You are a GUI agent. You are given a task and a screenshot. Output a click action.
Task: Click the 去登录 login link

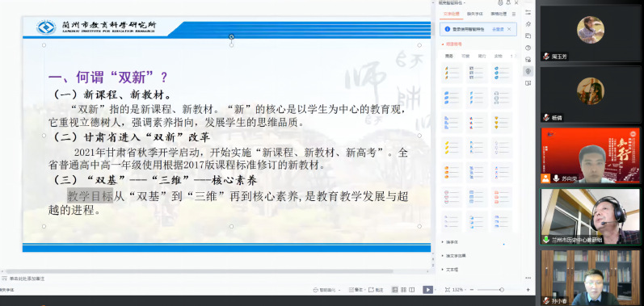(498, 29)
